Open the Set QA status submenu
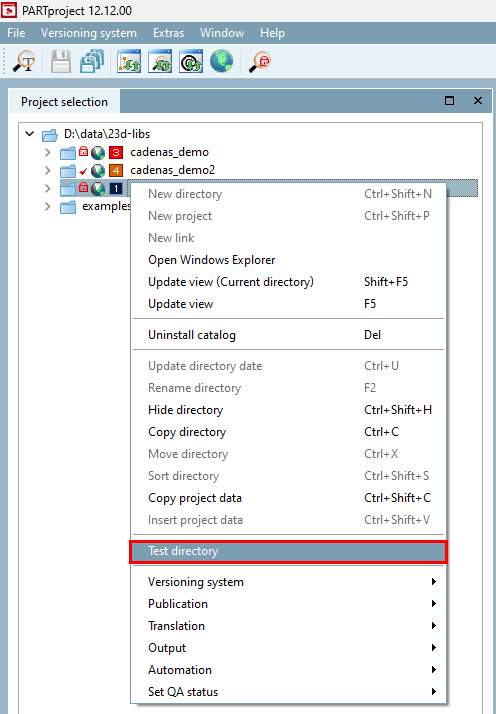The height and width of the screenshot is (714, 496). [x=288, y=692]
